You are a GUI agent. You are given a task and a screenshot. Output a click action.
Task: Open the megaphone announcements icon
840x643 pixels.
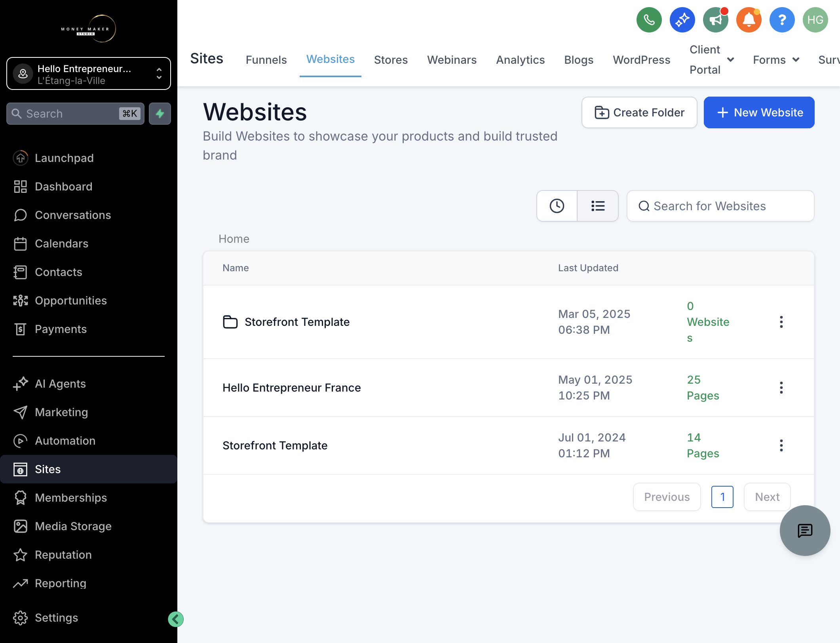(715, 20)
